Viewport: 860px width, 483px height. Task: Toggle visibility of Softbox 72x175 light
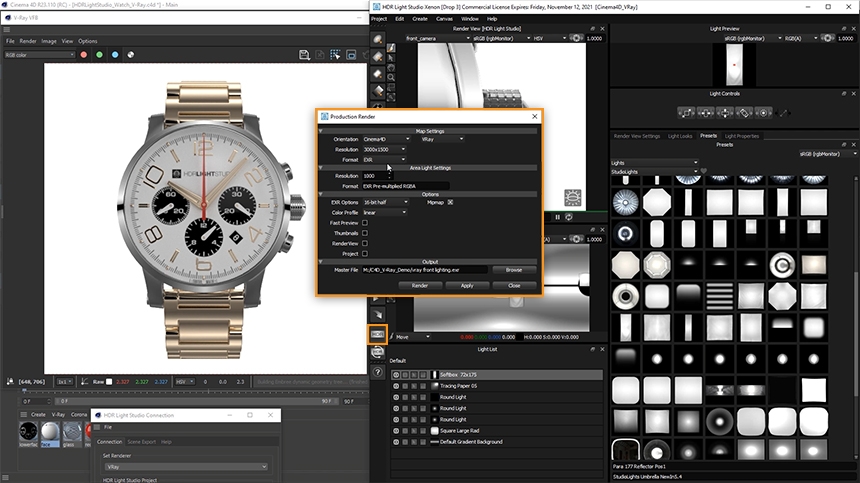tap(396, 375)
